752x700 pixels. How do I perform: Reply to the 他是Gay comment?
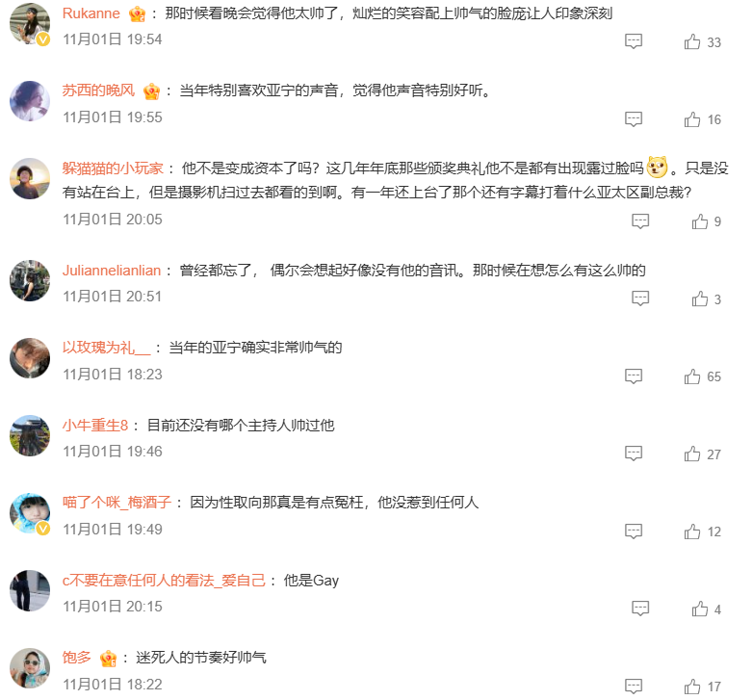[640, 609]
